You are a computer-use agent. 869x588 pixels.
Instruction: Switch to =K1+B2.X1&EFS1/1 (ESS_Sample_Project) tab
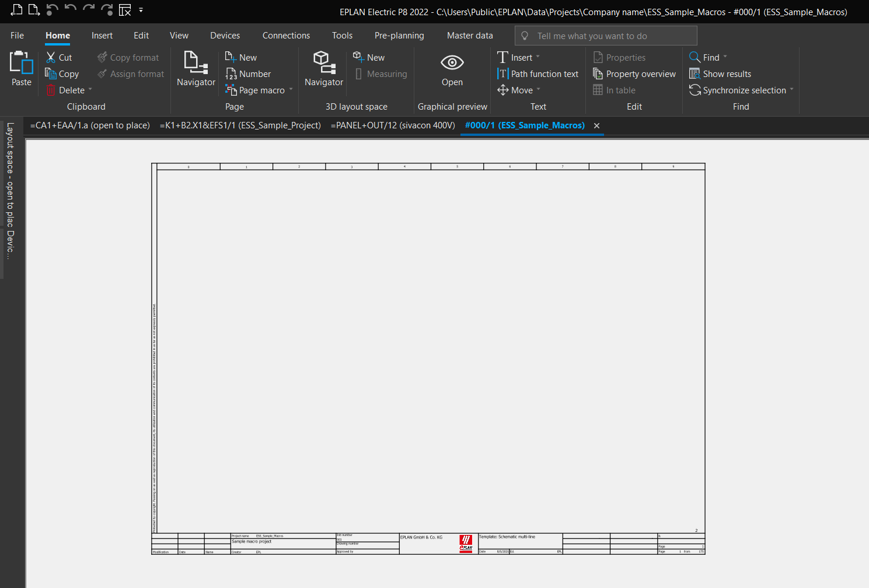[x=240, y=125]
